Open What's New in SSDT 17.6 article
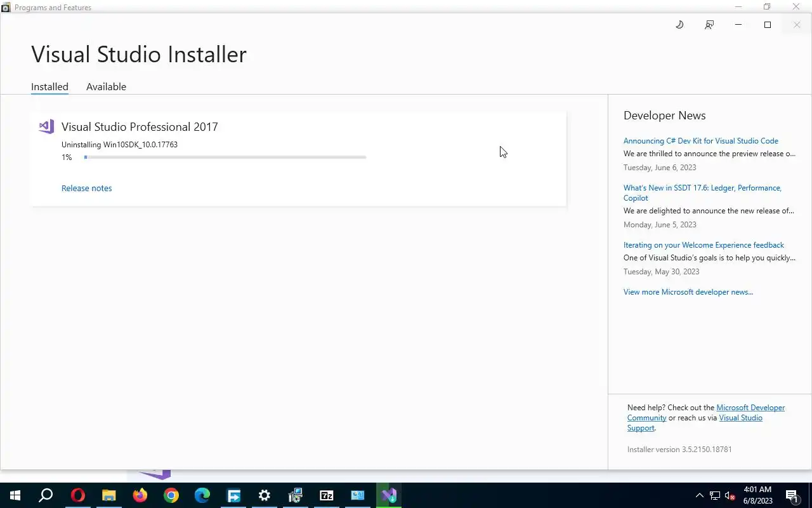 click(702, 193)
